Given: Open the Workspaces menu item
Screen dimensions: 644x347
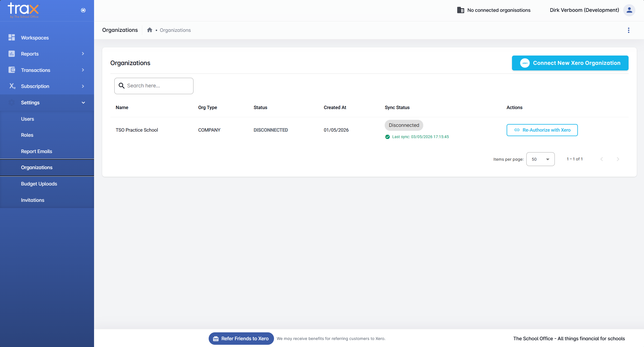Looking at the screenshot, I should pos(47,37).
